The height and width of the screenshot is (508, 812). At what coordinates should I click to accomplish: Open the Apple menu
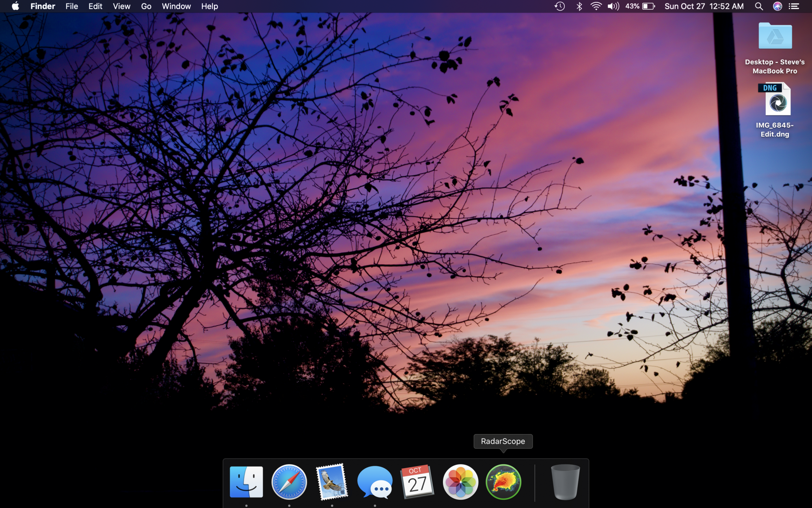[x=15, y=6]
